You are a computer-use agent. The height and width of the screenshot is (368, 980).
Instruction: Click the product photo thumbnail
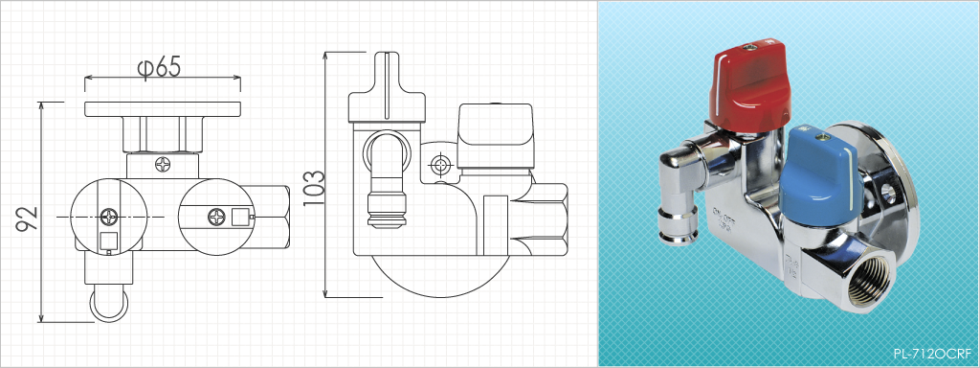(x=789, y=183)
